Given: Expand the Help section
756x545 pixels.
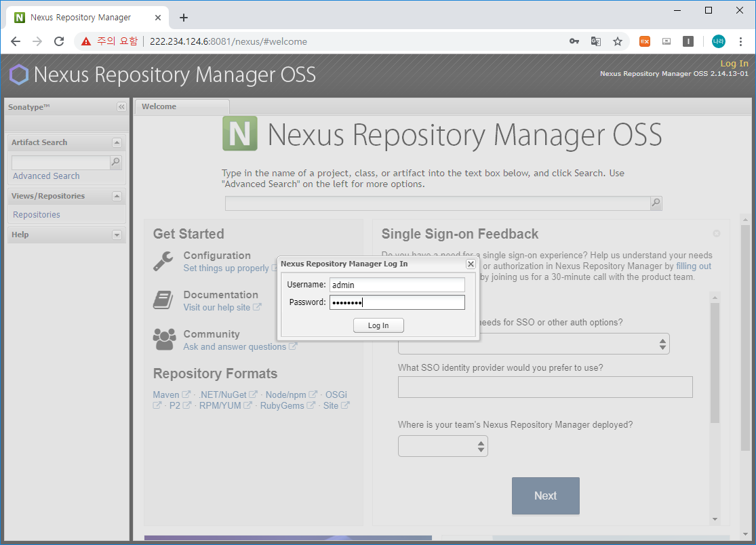Looking at the screenshot, I should tap(117, 235).
